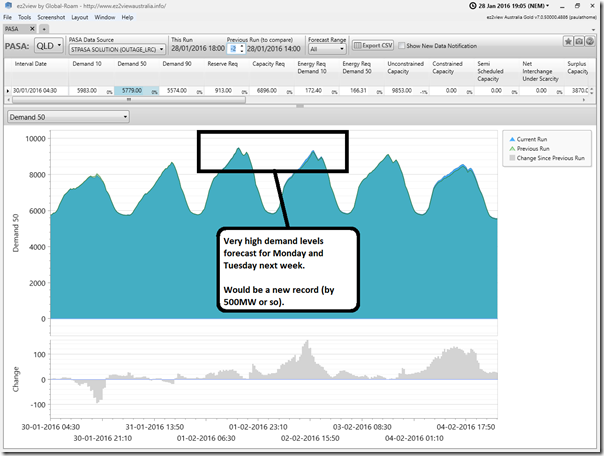Click Change Since Previous Run legend swatch
Image resolution: width=604 pixels, height=456 pixels.
tap(512, 158)
